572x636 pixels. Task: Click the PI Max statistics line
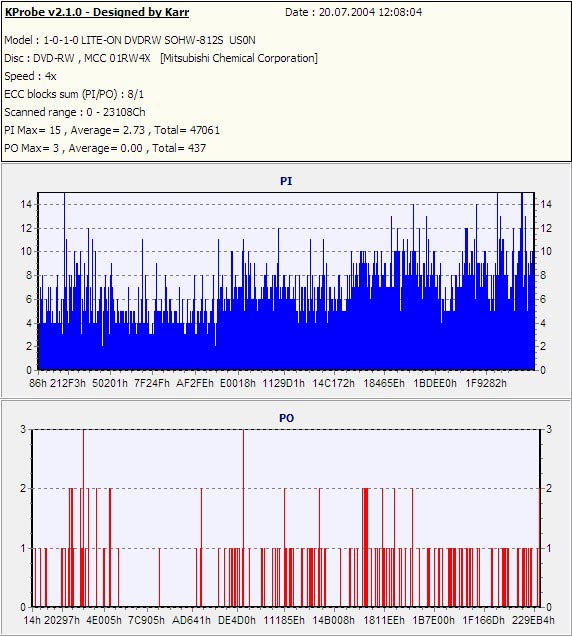coord(112,130)
